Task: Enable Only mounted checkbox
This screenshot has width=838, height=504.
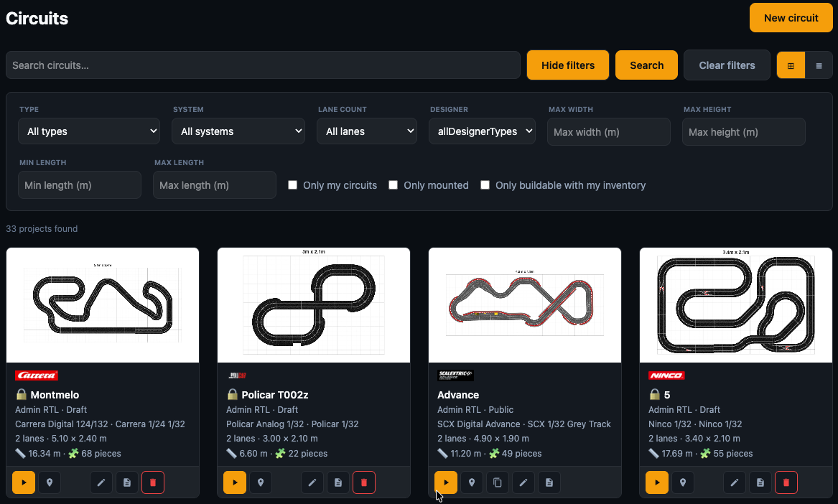Action: point(393,185)
